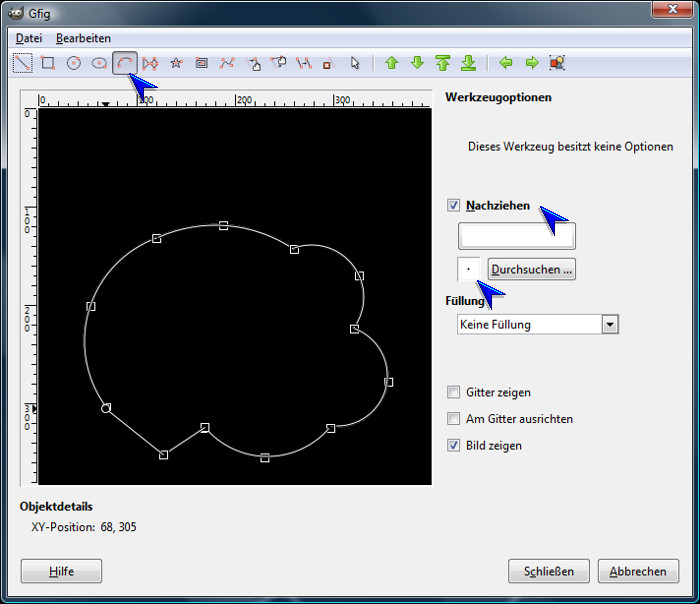The height and width of the screenshot is (604, 700).
Task: Activate the Spiral tool
Action: pos(202,63)
